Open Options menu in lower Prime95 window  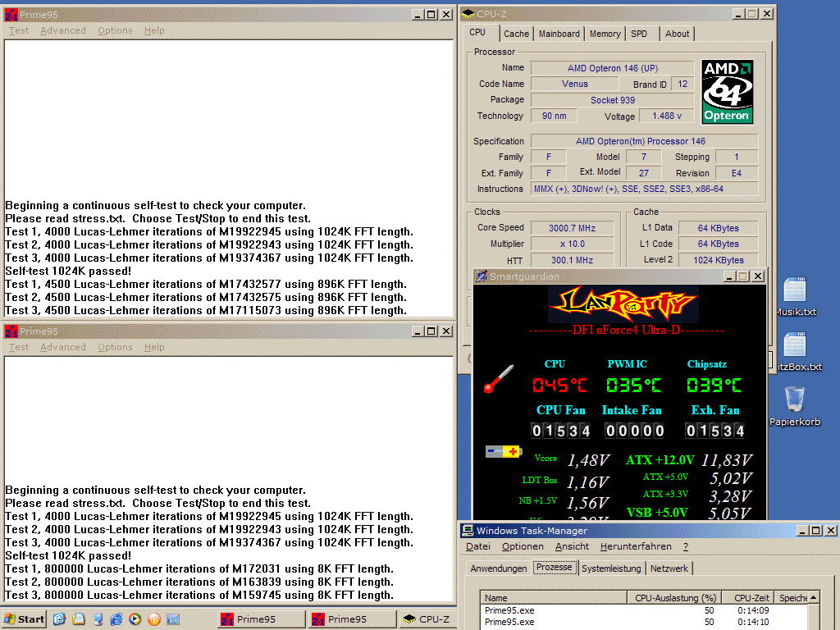[x=115, y=347]
